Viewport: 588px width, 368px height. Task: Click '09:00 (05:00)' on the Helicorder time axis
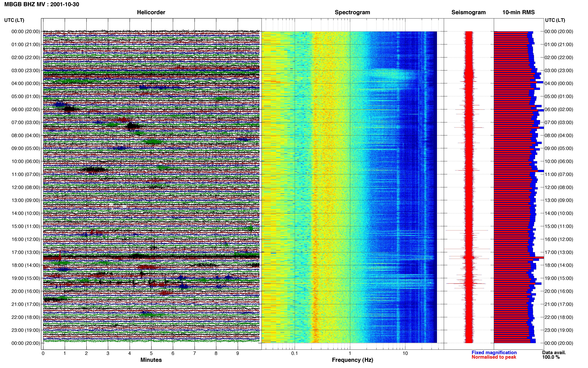26,148
